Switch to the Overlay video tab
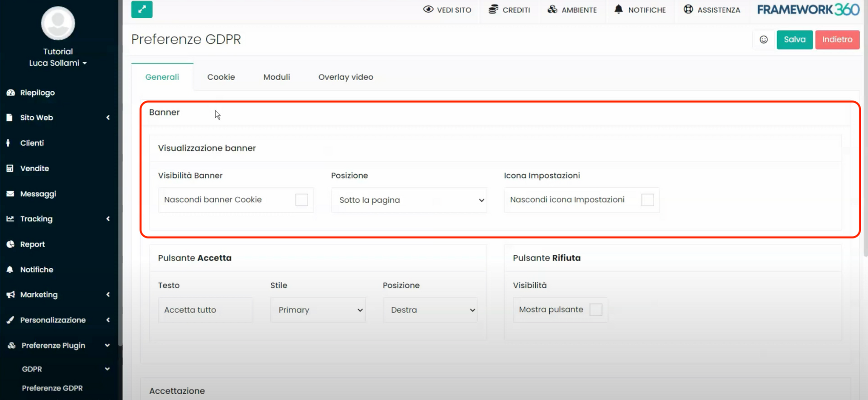 [346, 77]
